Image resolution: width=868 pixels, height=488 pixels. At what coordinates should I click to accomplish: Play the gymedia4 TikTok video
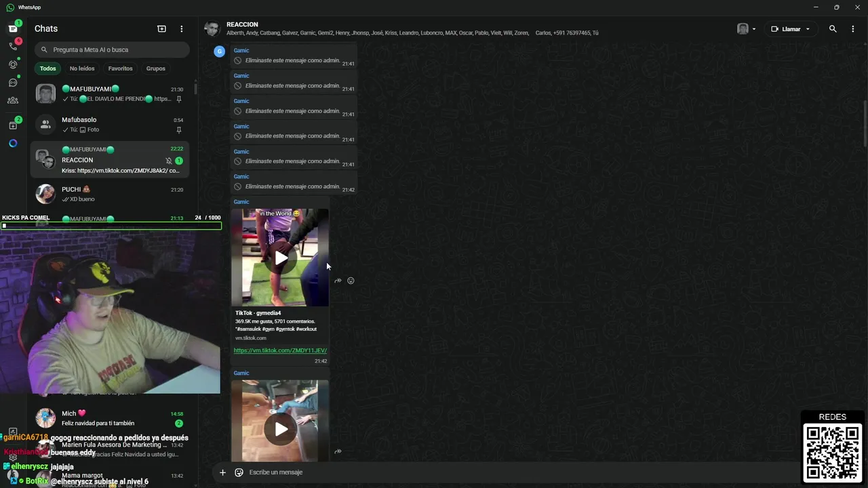click(x=281, y=258)
